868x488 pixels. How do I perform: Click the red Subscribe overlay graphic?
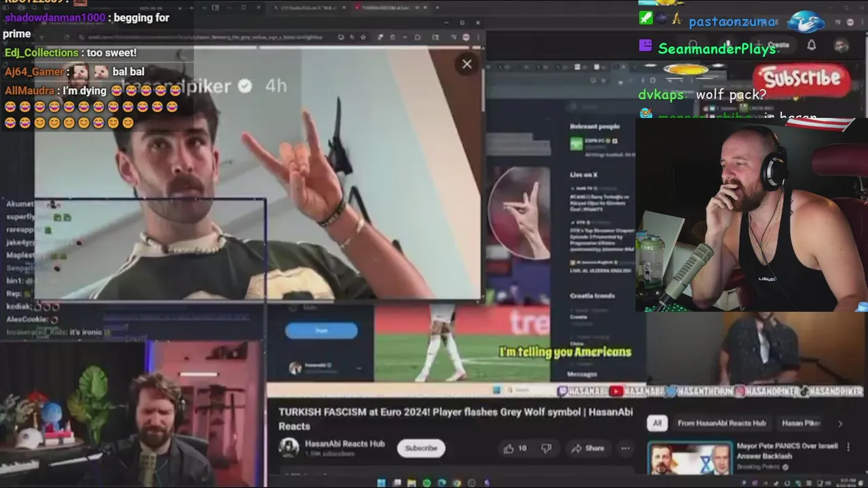pyautogui.click(x=802, y=79)
